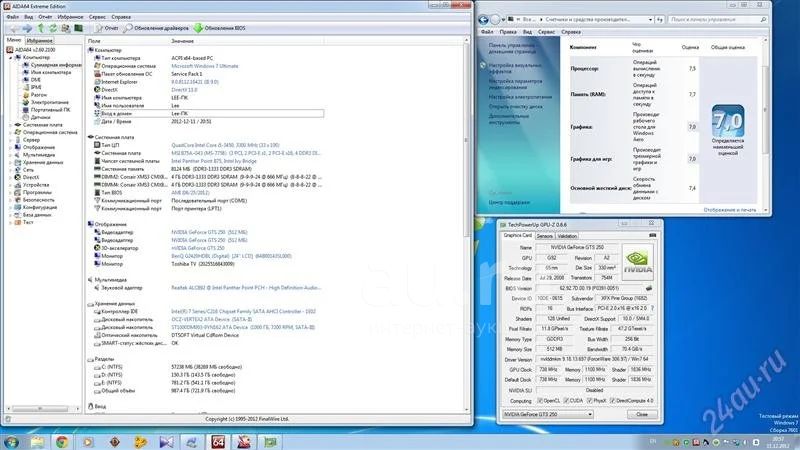Open Google Chrome from the taskbar

(x=62, y=442)
